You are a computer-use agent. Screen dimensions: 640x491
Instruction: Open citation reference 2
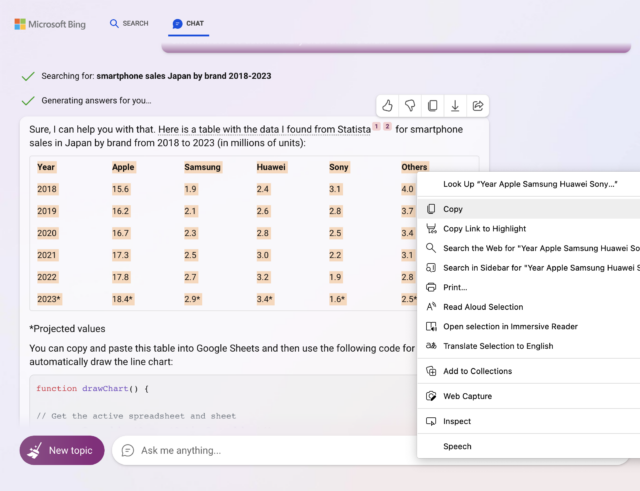pyautogui.click(x=387, y=127)
